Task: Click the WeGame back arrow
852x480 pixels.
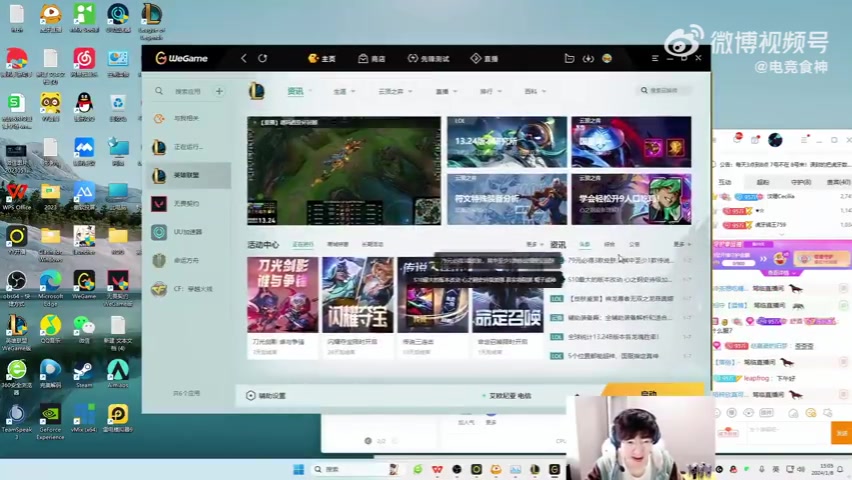Action: [243, 58]
